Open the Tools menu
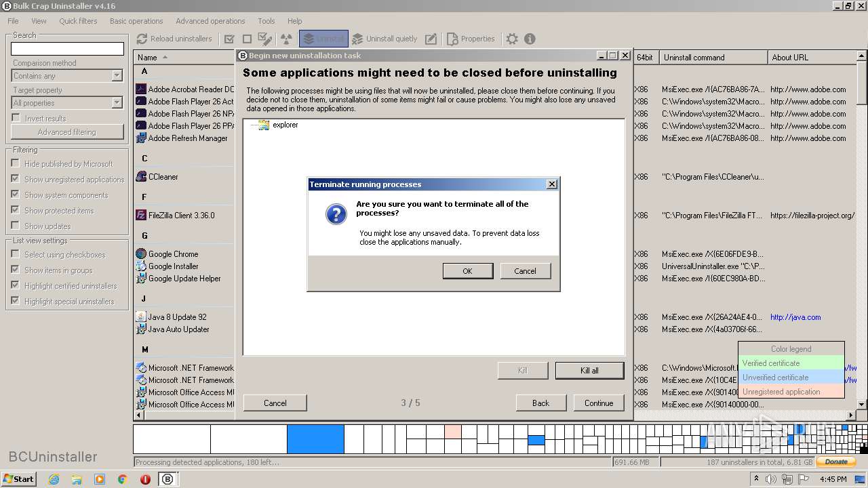Viewport: 868px width, 488px height. (267, 21)
